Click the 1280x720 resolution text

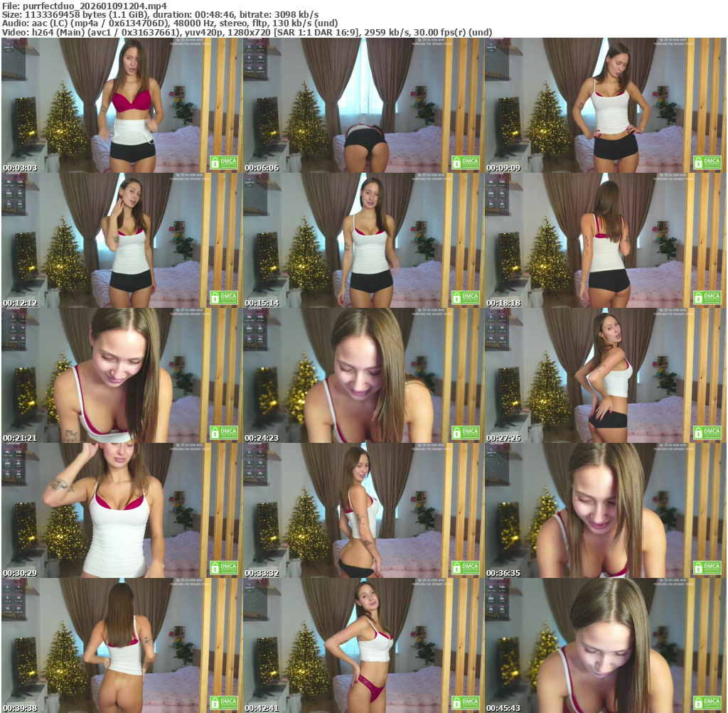click(x=247, y=32)
